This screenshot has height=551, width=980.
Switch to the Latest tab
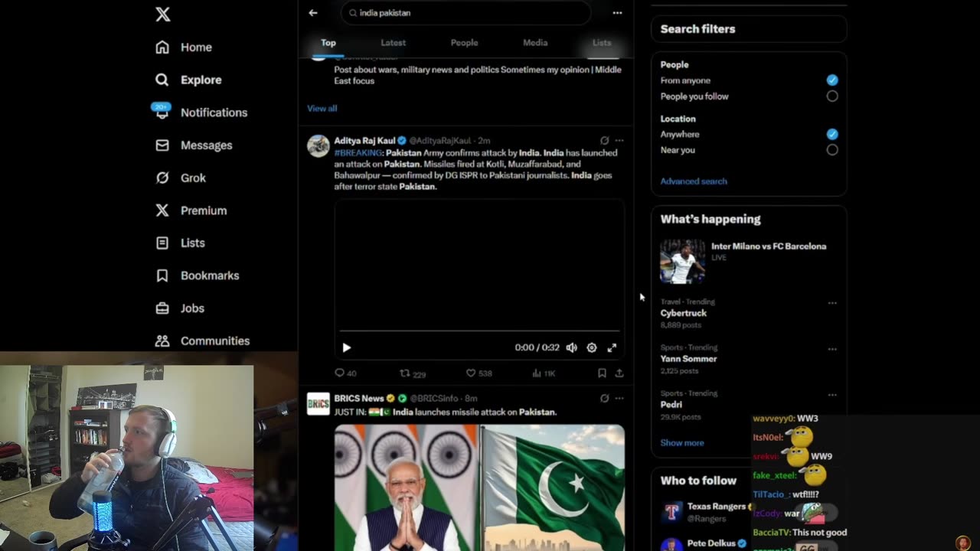(x=394, y=43)
